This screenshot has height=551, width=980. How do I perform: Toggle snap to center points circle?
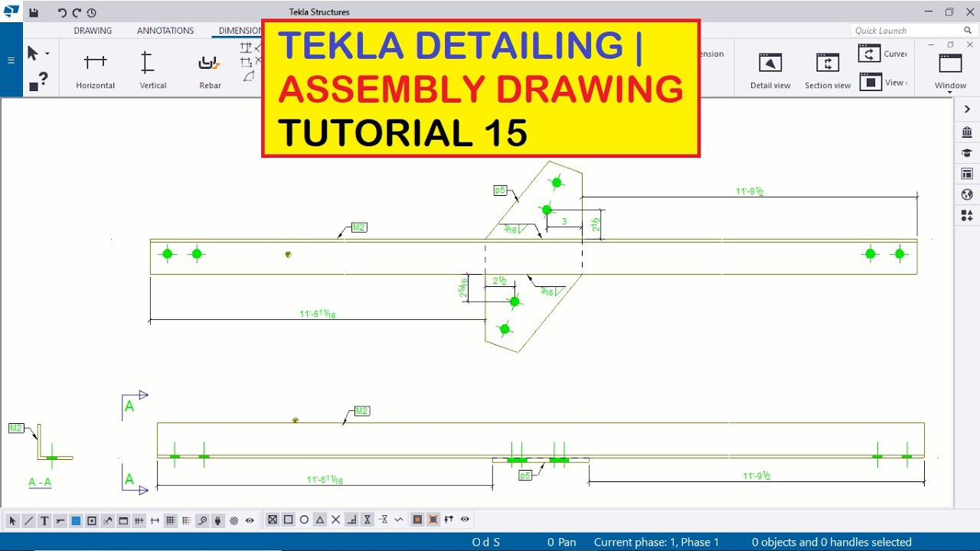coord(304,520)
